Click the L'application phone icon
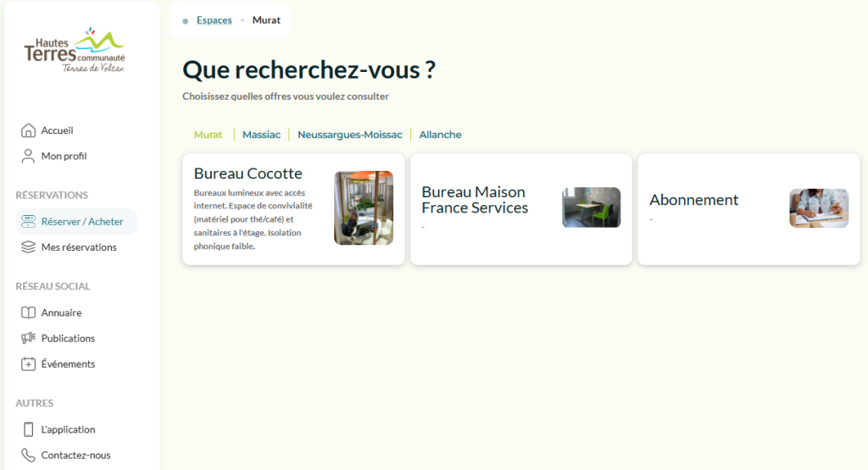 click(28, 429)
